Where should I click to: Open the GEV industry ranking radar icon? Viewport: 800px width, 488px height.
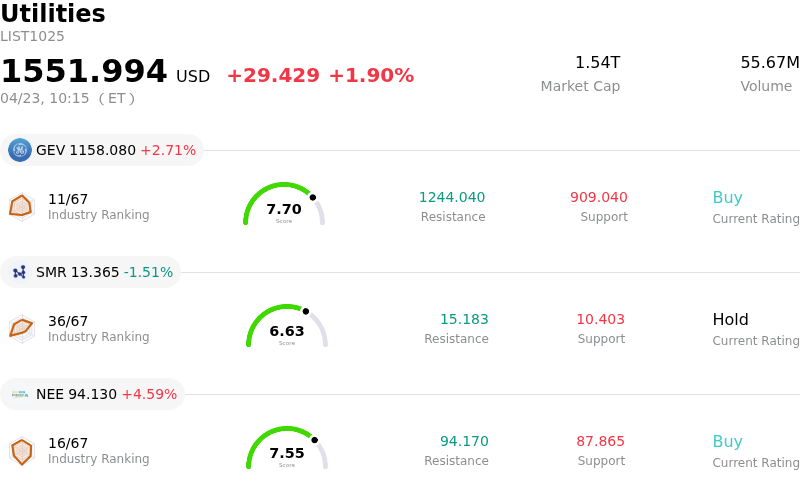pyautogui.click(x=21, y=206)
